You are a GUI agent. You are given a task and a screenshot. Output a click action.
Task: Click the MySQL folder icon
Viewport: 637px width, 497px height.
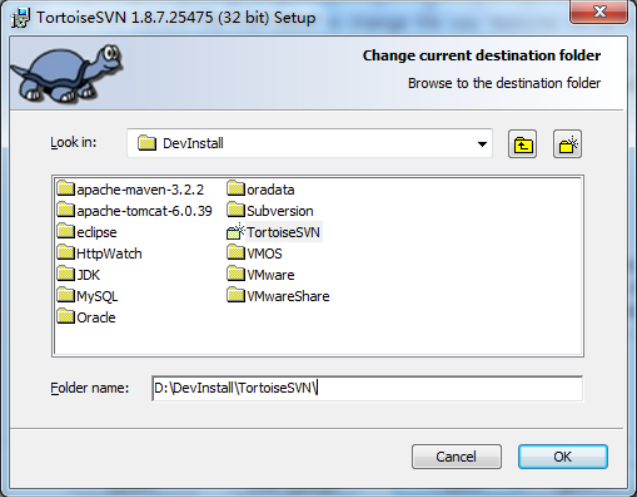pos(65,295)
